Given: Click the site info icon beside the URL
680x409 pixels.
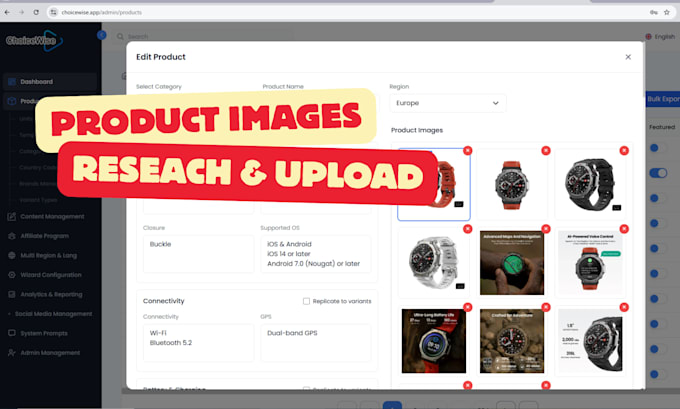Looking at the screenshot, I should pyautogui.click(x=53, y=12).
